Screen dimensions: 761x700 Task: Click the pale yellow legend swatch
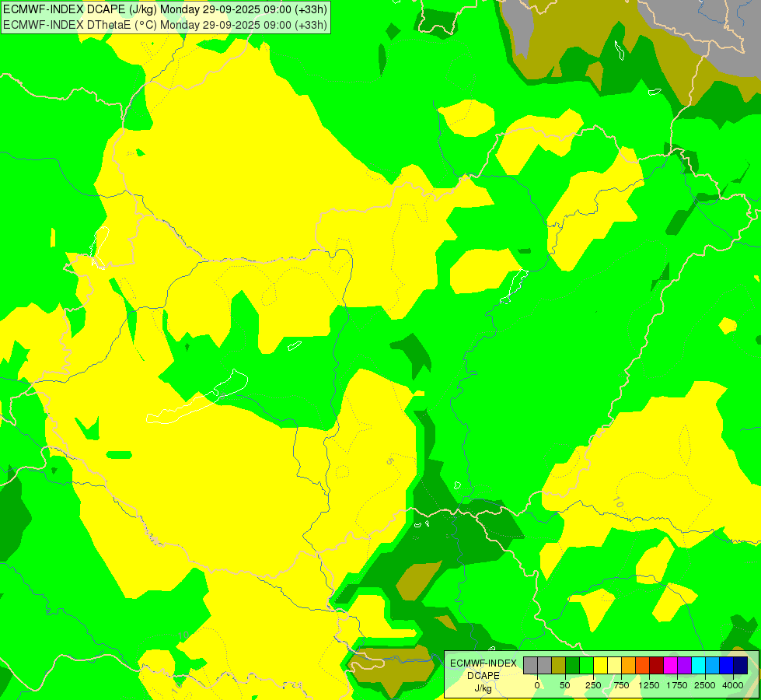(x=615, y=666)
